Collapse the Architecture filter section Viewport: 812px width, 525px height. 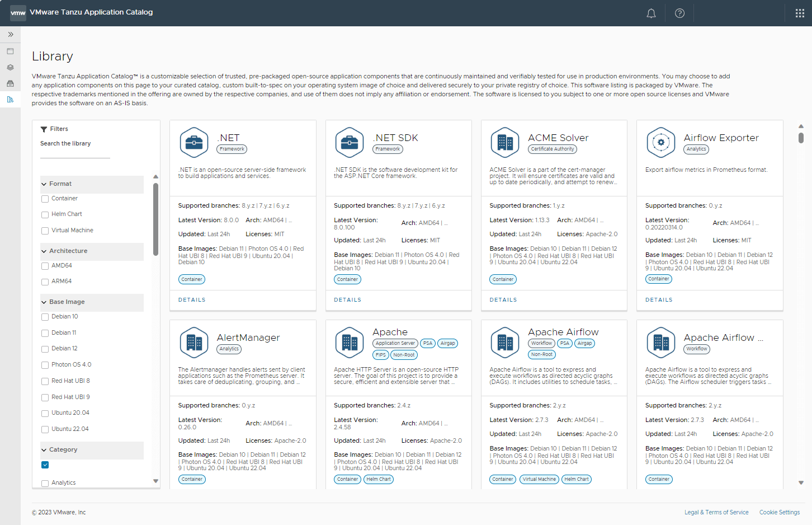pos(92,251)
